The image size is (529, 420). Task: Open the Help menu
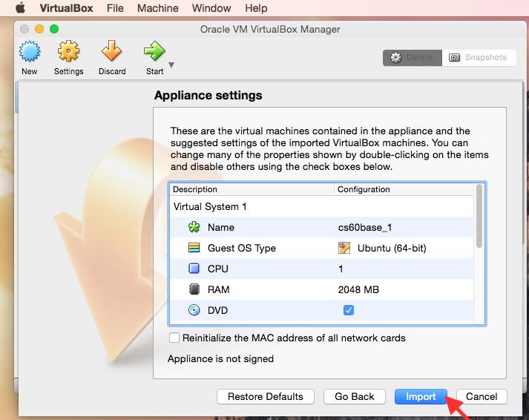pos(256,7)
